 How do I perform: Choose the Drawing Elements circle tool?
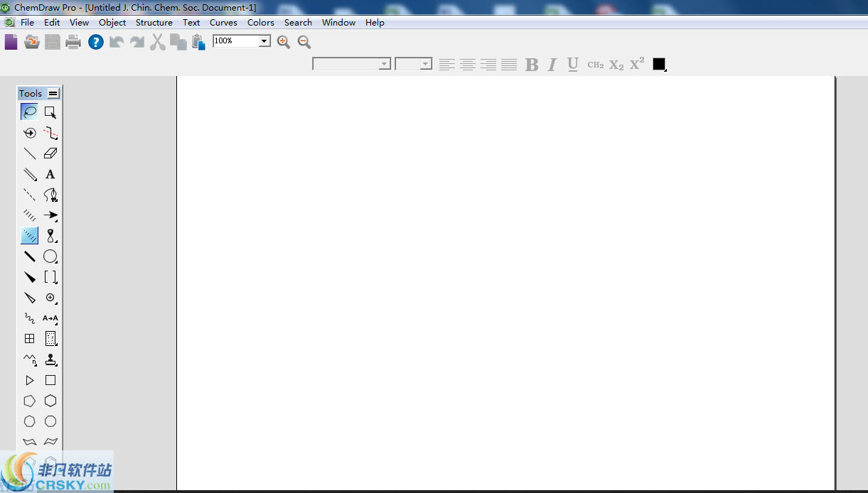[x=50, y=256]
